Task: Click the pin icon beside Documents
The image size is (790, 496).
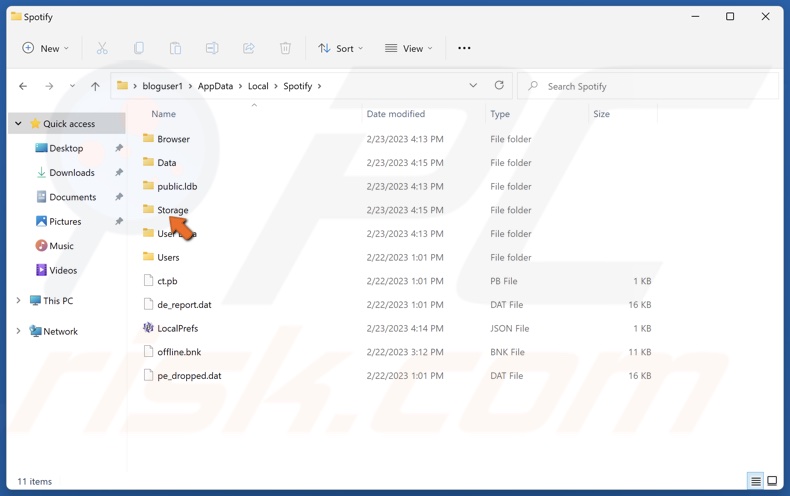Action: click(x=118, y=197)
